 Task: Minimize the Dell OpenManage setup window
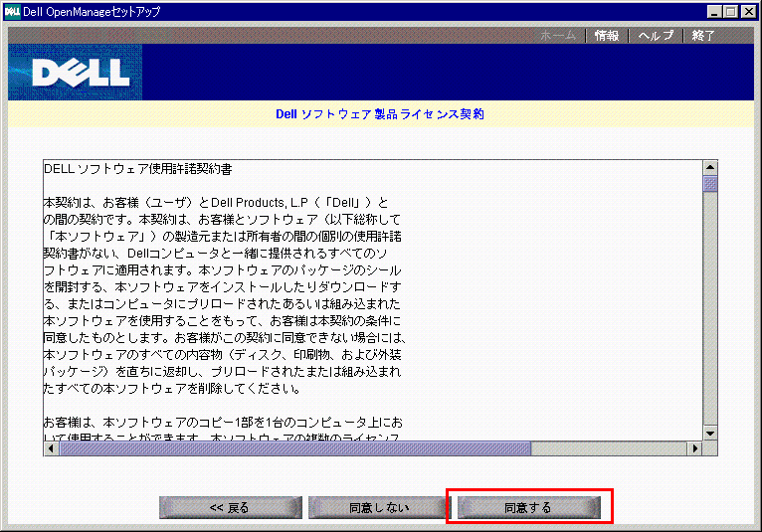click(715, 11)
